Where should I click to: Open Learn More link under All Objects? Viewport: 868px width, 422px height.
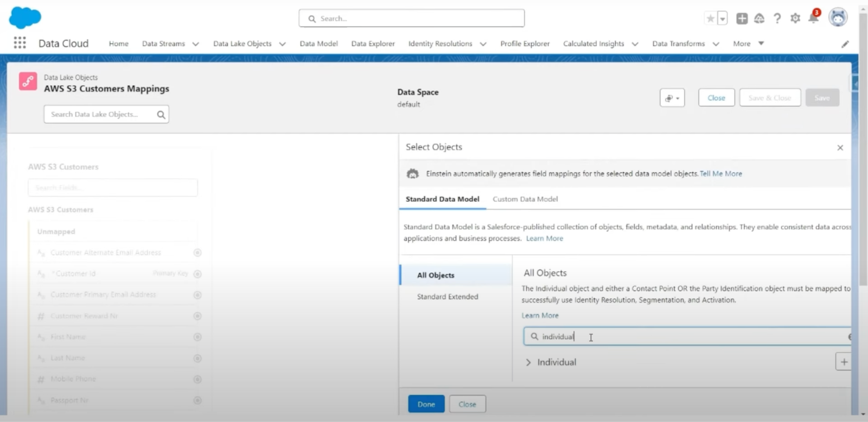tap(540, 316)
